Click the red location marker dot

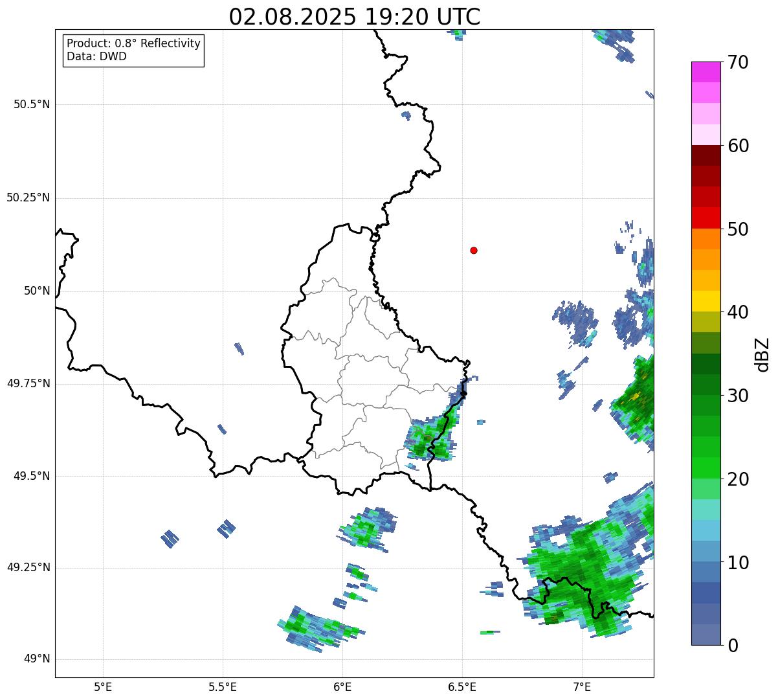[474, 250]
